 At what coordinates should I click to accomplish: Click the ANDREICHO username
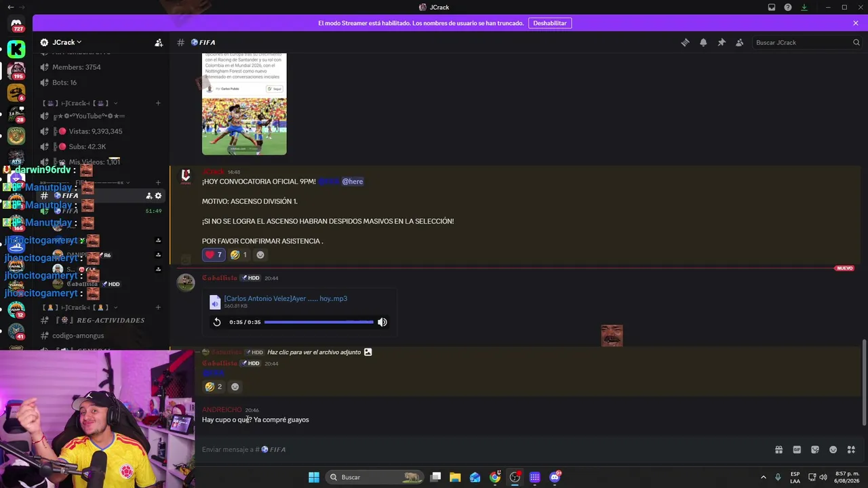click(x=222, y=410)
